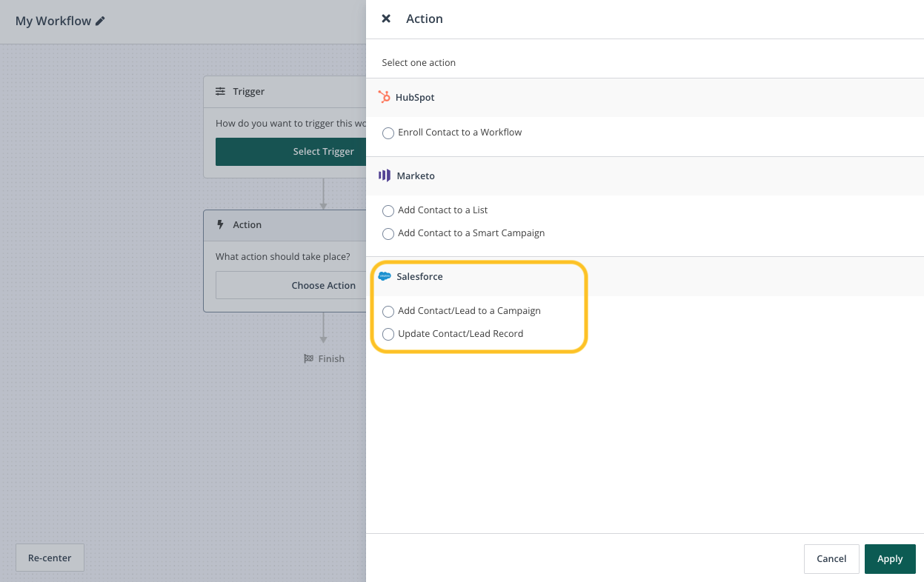Click the My Workflow title
924x582 pixels.
click(53, 21)
